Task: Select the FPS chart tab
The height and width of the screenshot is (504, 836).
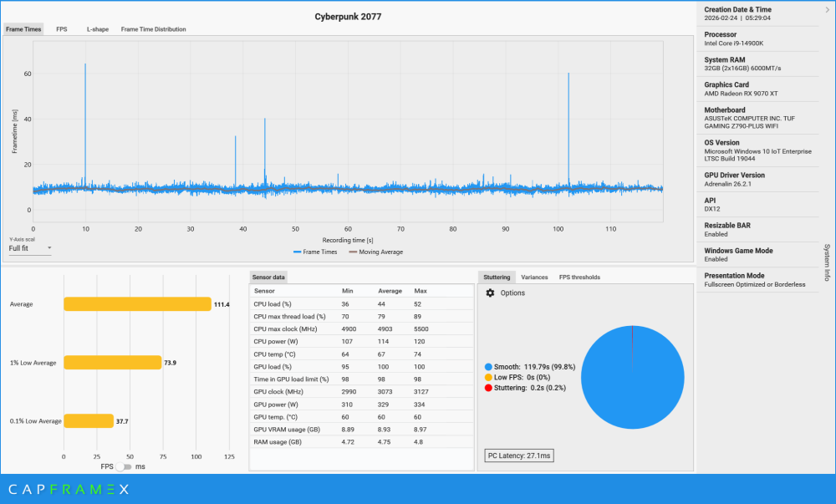Action: pyautogui.click(x=62, y=29)
